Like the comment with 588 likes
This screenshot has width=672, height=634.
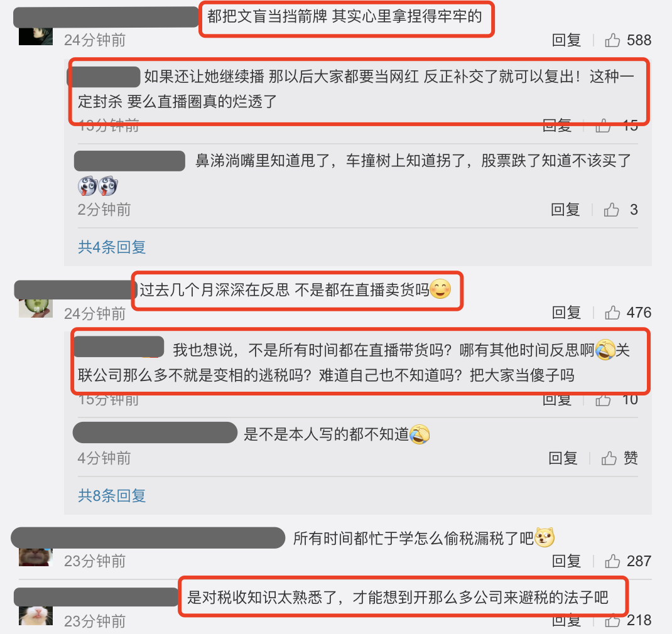click(612, 40)
